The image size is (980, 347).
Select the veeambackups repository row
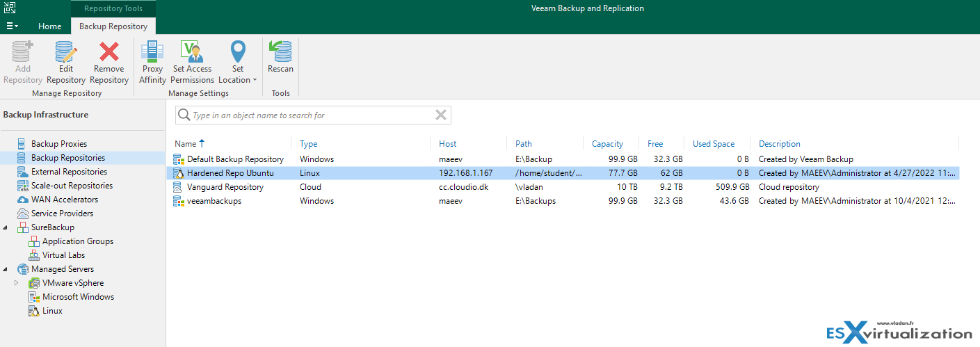click(565, 201)
